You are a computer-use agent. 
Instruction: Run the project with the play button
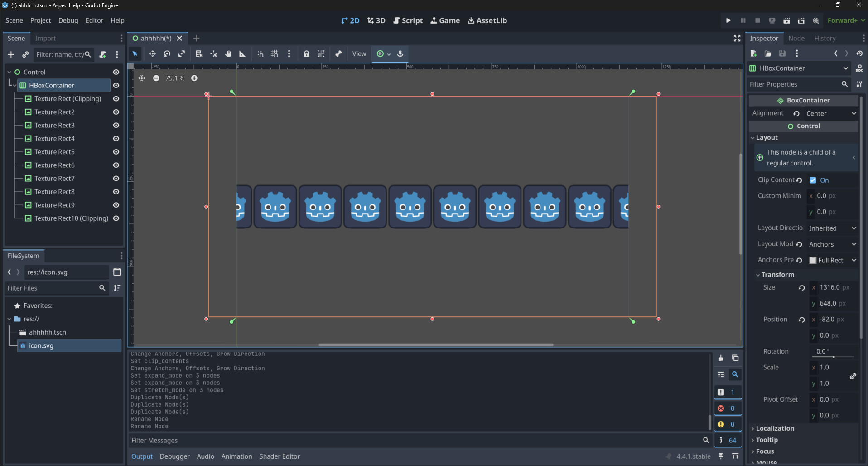click(x=728, y=20)
